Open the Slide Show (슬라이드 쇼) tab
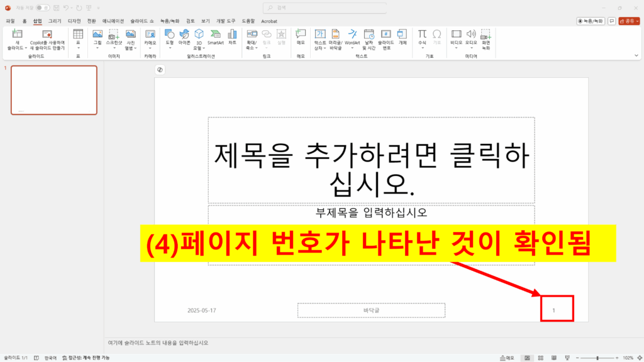 tap(142, 21)
